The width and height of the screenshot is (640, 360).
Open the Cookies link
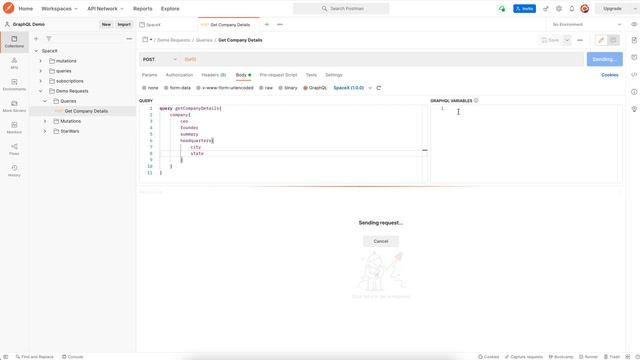pyautogui.click(x=610, y=75)
